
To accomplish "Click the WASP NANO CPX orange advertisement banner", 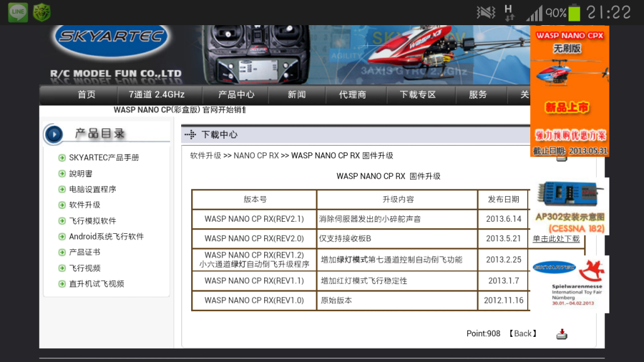I will (570, 91).
